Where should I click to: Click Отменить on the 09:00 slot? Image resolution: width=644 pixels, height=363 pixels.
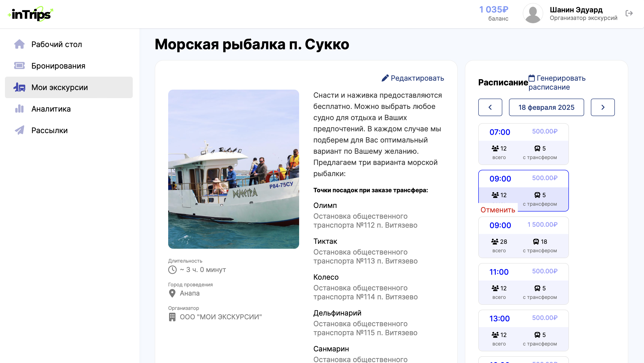[x=498, y=210]
